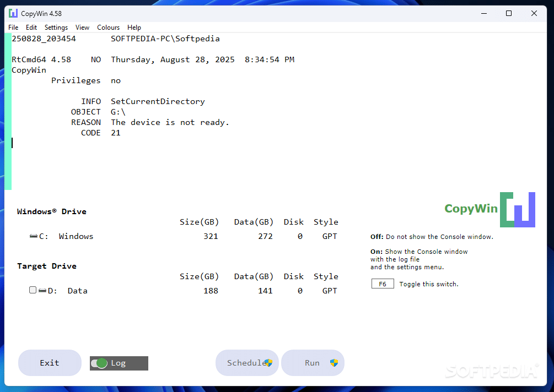Open the Edit menu
Image resolution: width=554 pixels, height=392 pixels.
pos(31,28)
